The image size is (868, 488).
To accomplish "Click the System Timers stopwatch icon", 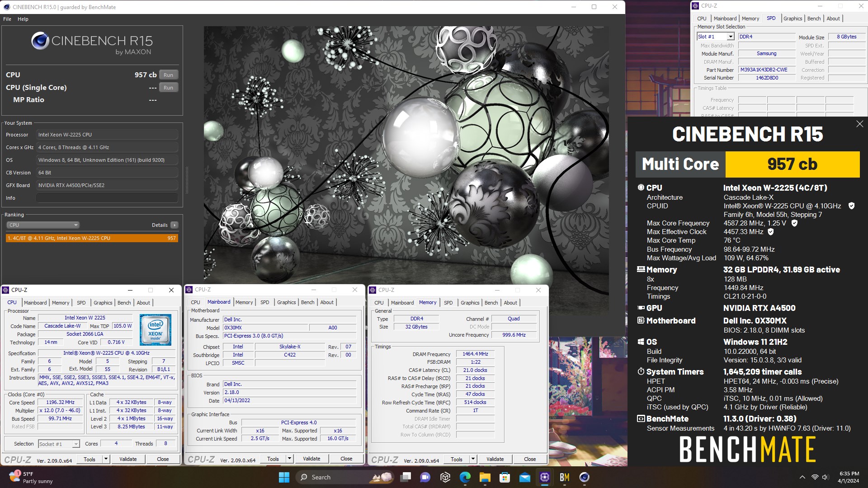I will (641, 371).
